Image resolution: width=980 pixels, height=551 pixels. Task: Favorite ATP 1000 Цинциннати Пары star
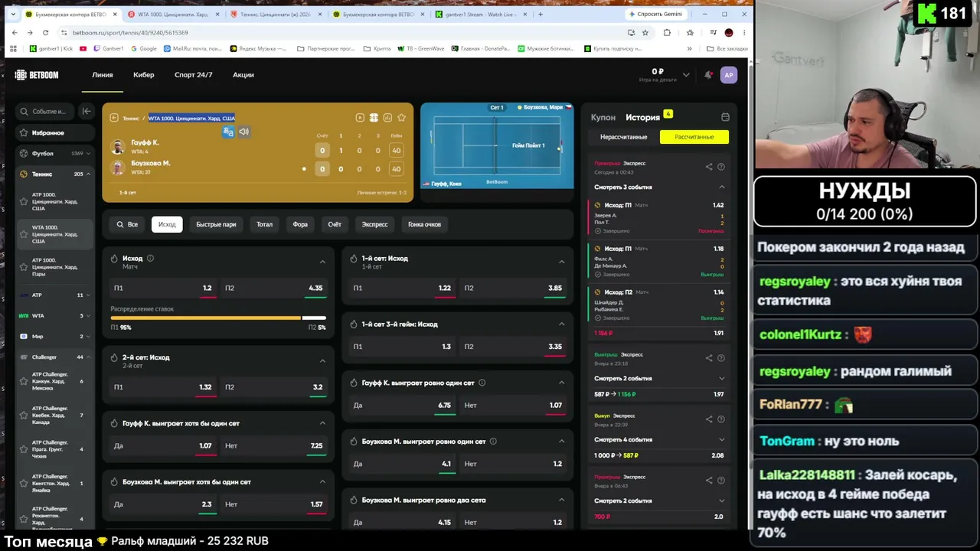click(x=23, y=267)
